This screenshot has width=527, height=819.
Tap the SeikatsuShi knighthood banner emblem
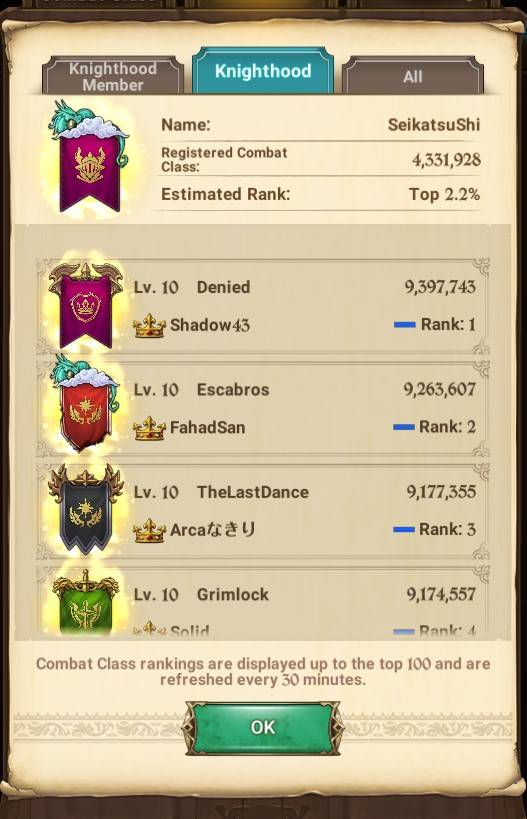pyautogui.click(x=89, y=157)
